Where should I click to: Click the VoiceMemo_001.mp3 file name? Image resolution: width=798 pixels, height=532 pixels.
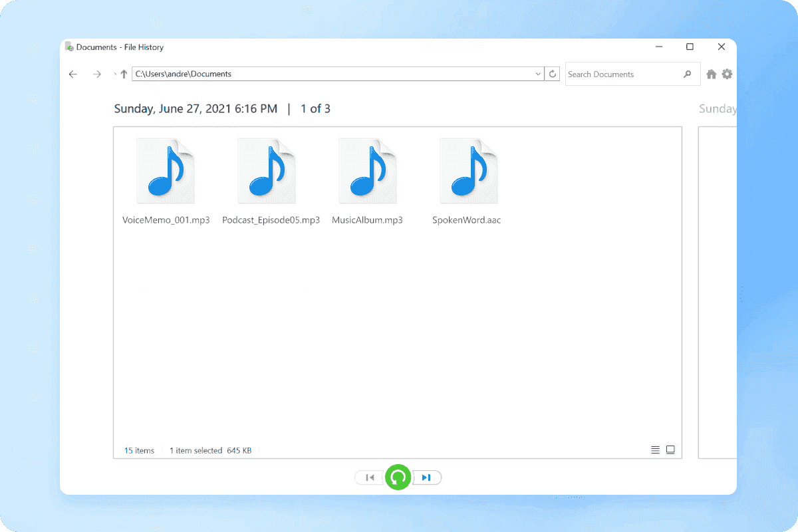(x=166, y=220)
